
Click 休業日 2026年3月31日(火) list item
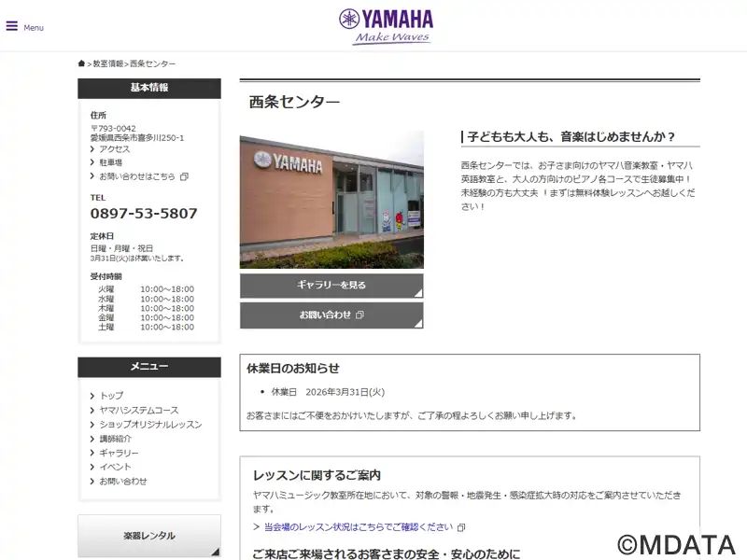coord(328,392)
